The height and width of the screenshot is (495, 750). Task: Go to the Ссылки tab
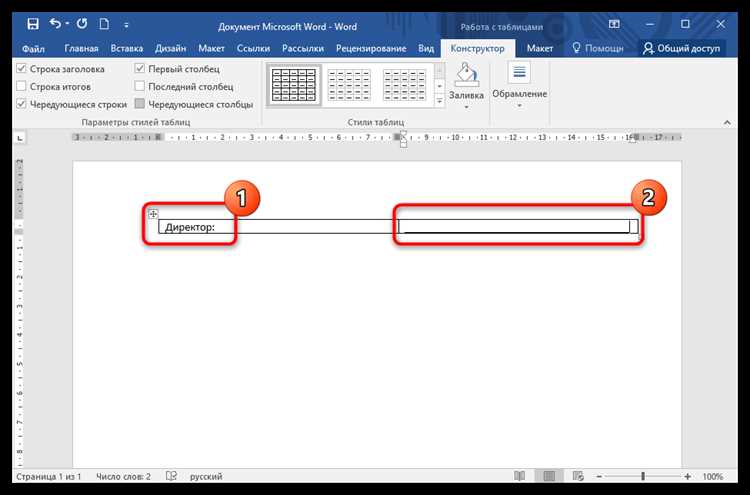click(x=254, y=49)
